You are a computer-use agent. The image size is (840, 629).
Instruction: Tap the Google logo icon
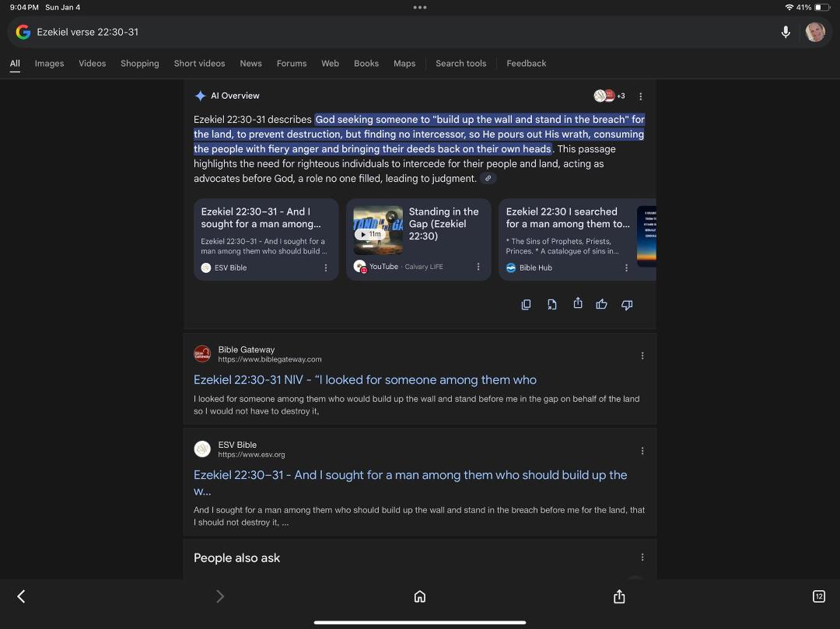[x=23, y=32]
